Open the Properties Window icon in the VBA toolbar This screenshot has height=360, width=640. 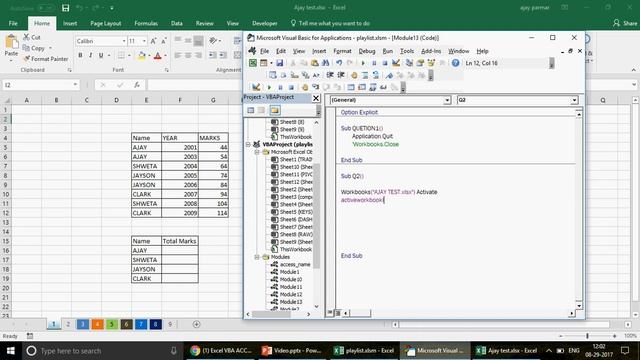click(420, 63)
